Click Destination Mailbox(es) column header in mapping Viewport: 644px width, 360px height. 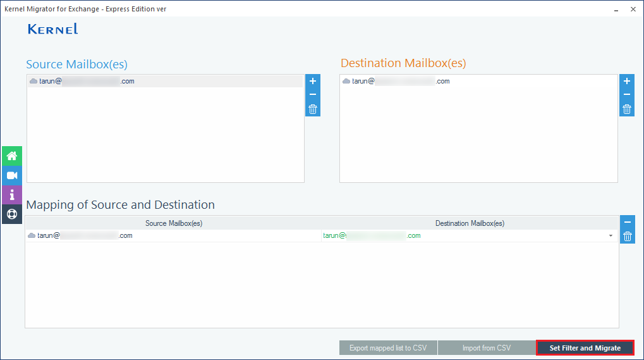point(470,223)
